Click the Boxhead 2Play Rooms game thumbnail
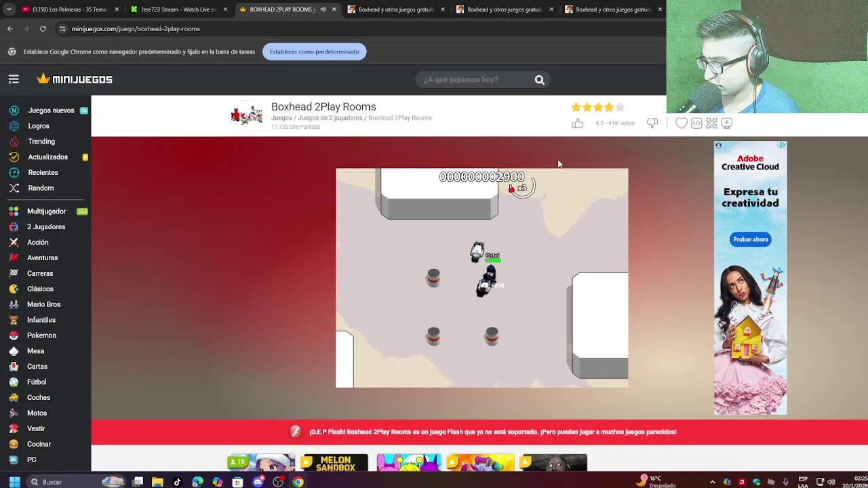This screenshot has width=868, height=488. [246, 116]
